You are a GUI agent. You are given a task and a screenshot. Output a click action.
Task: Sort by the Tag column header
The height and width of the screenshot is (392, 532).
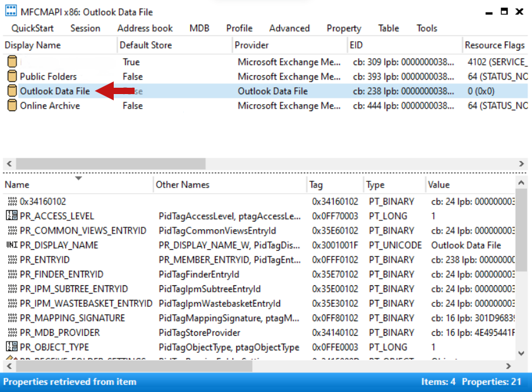336,184
